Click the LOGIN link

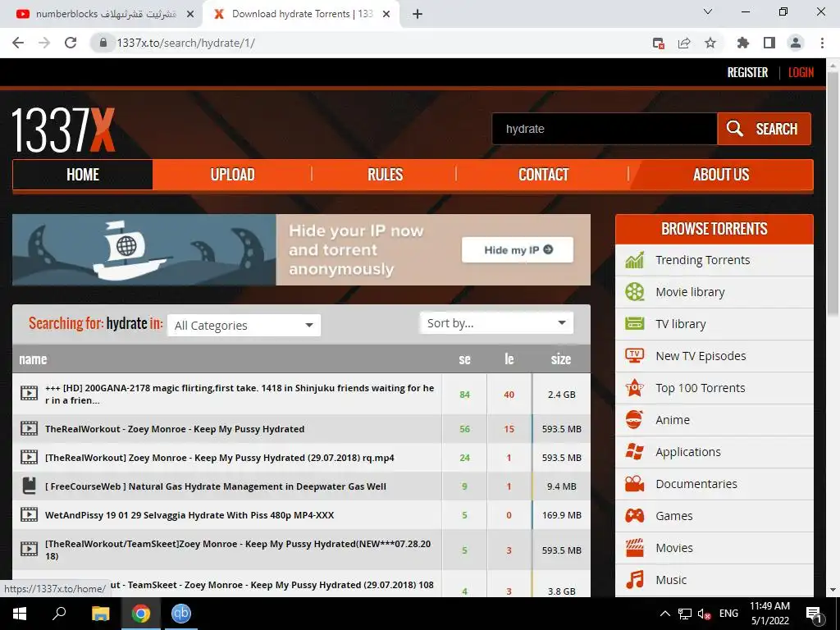(801, 72)
